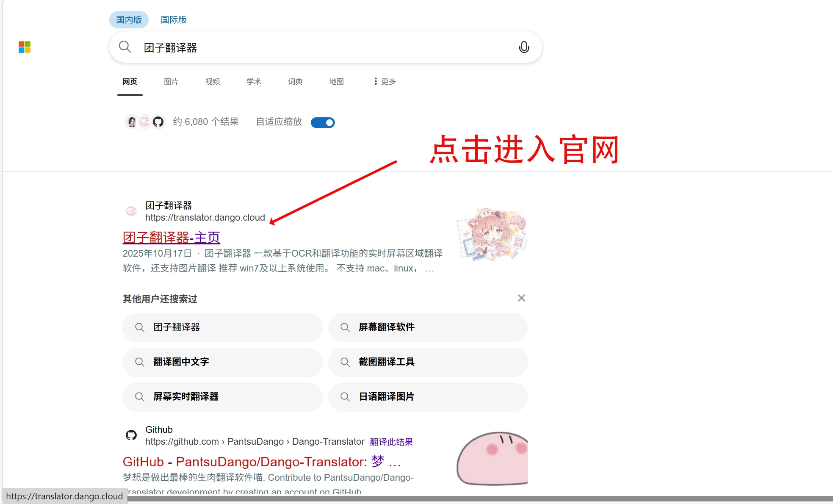Click the github.com breadcrumb URL
Screen dimensions: 833x504
click(x=255, y=442)
